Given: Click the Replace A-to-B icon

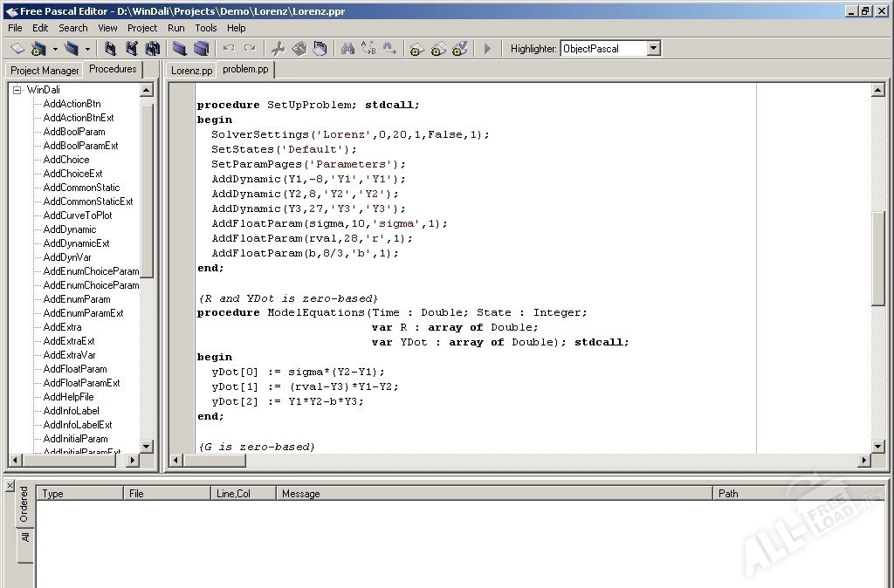Looking at the screenshot, I should 368,49.
